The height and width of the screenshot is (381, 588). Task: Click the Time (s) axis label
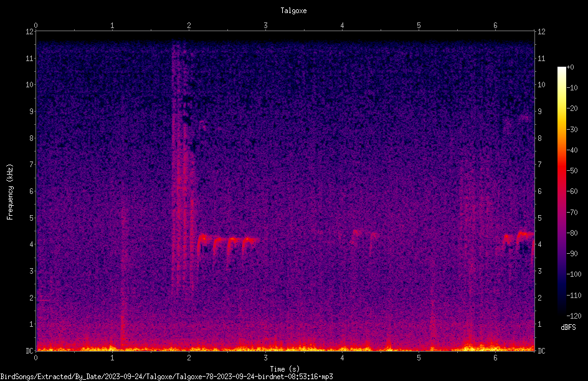tap(285, 369)
